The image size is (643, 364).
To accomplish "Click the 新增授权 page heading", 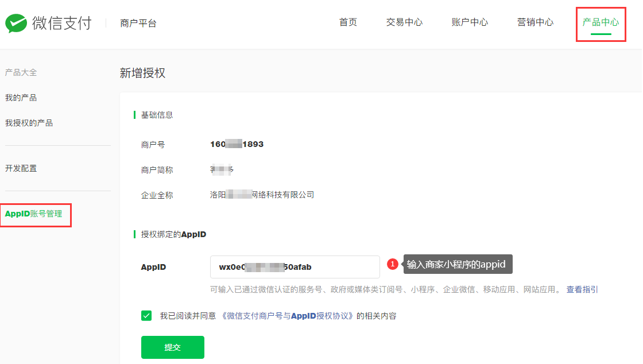I will click(x=142, y=73).
